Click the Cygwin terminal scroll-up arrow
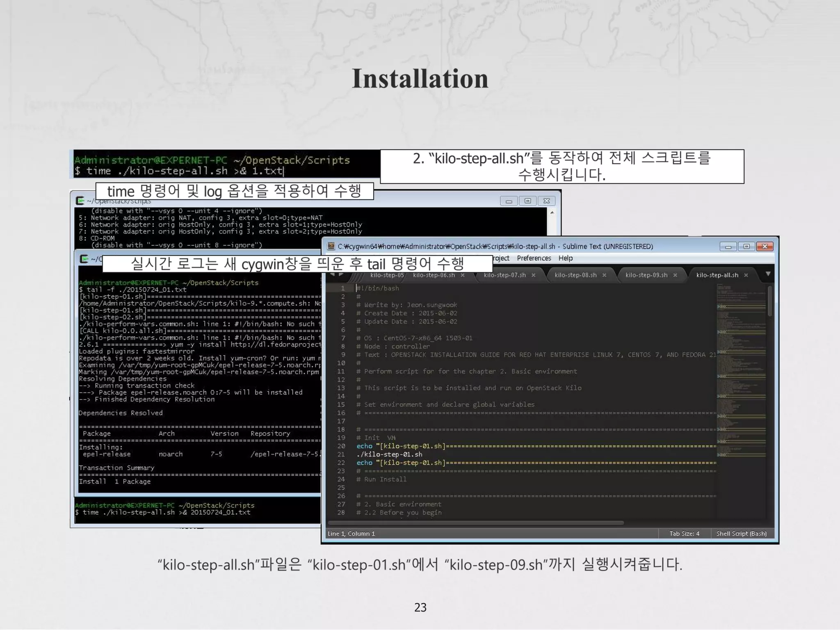 (x=552, y=212)
